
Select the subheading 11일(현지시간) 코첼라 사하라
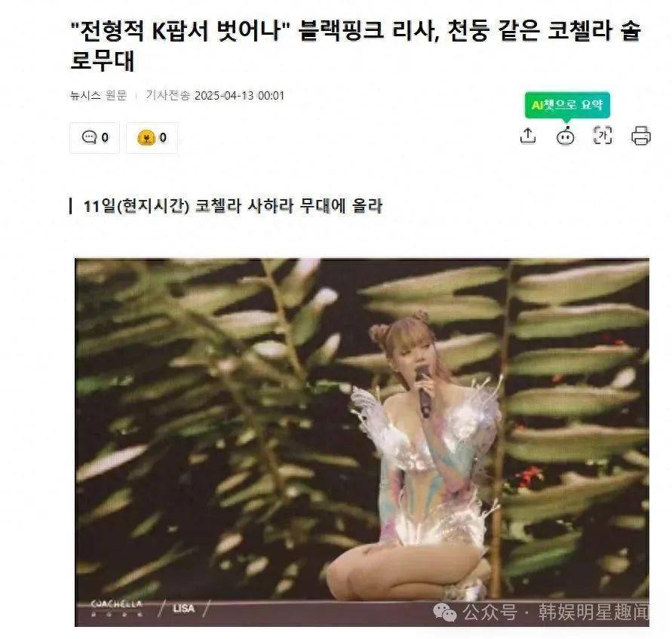pyautogui.click(x=233, y=206)
